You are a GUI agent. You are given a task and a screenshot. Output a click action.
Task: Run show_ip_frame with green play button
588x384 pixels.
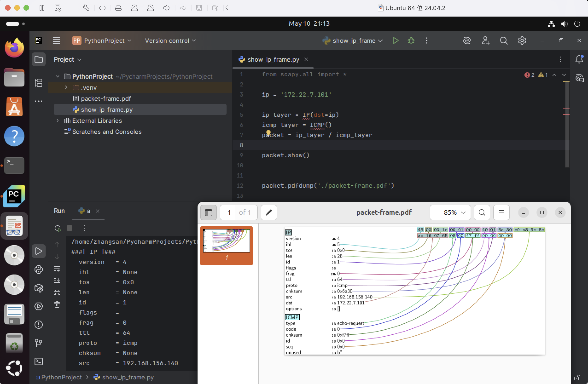pyautogui.click(x=395, y=40)
